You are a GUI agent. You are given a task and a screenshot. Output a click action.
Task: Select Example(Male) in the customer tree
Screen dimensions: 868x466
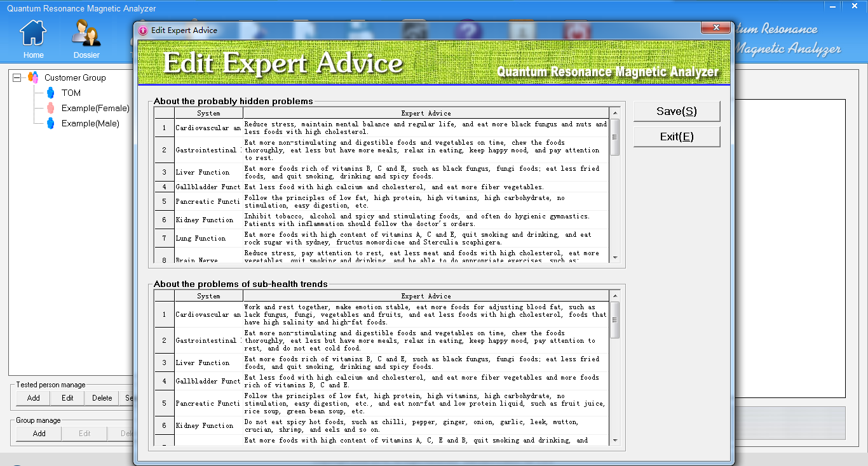click(90, 123)
